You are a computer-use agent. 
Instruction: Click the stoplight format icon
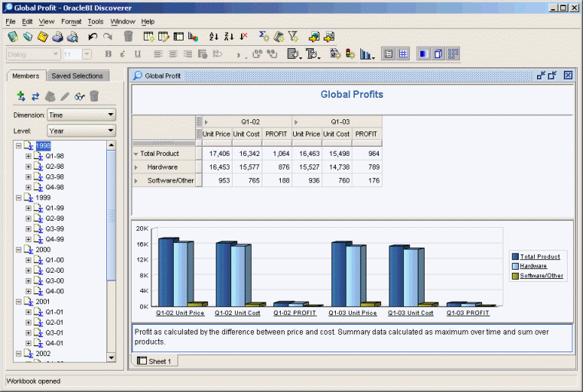tap(350, 54)
